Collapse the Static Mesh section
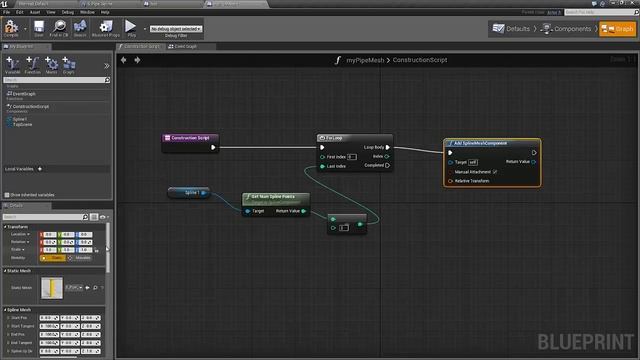The height and width of the screenshot is (360, 640). [5, 271]
